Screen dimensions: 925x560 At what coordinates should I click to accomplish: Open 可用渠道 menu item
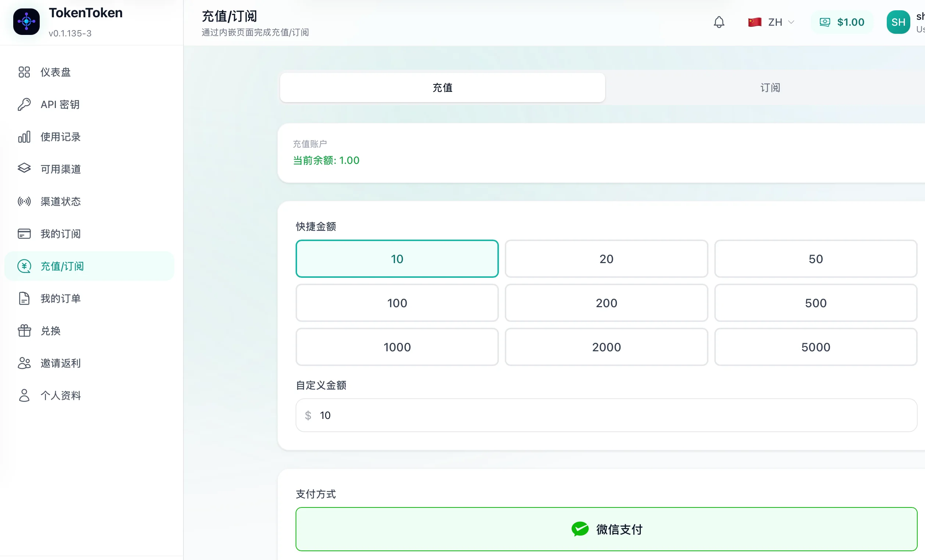coord(89,169)
